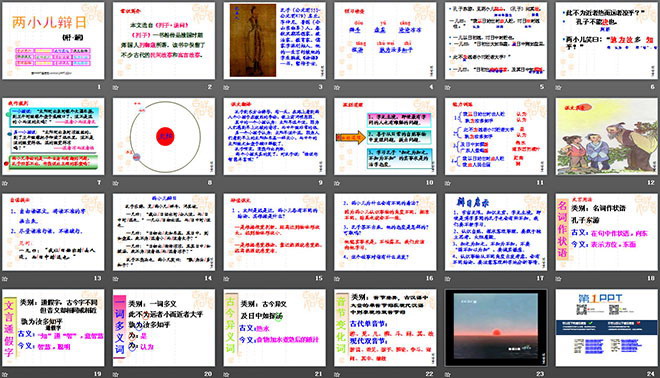Viewport: 660px width, 378px height.
Task: Click the animation star below slide 20
Action: [116, 374]
